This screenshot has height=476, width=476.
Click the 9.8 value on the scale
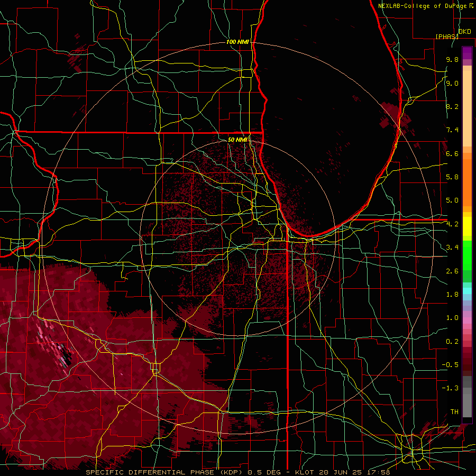pyautogui.click(x=452, y=59)
